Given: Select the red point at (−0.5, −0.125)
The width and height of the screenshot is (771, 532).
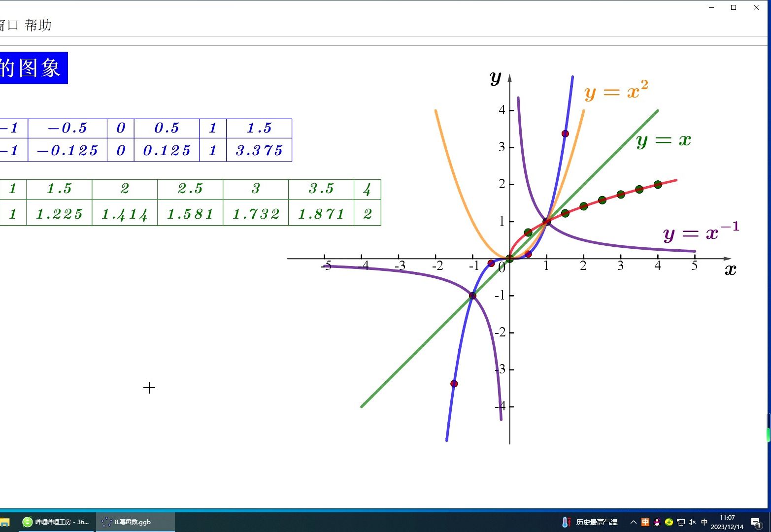Looking at the screenshot, I should pyautogui.click(x=491, y=264).
